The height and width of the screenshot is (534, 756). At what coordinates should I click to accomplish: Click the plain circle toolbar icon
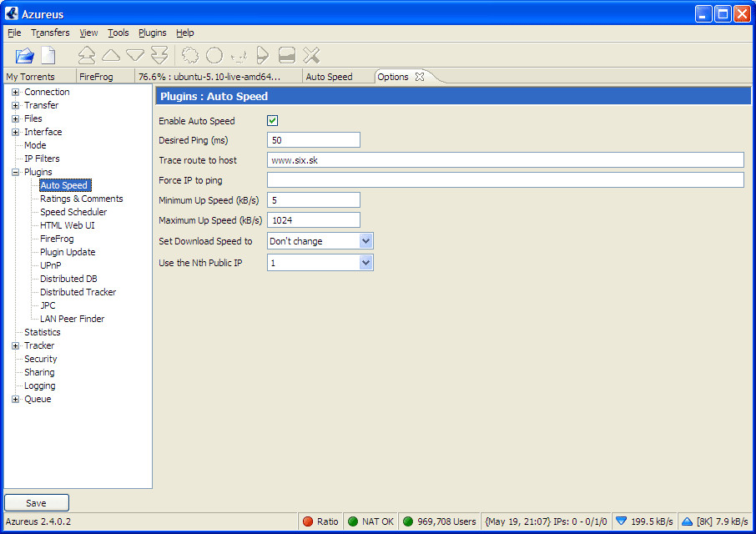(x=214, y=55)
